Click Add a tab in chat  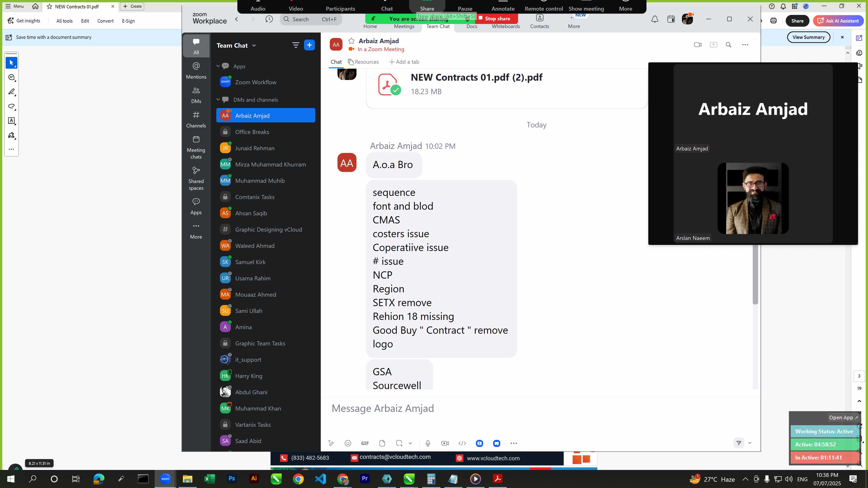(404, 62)
